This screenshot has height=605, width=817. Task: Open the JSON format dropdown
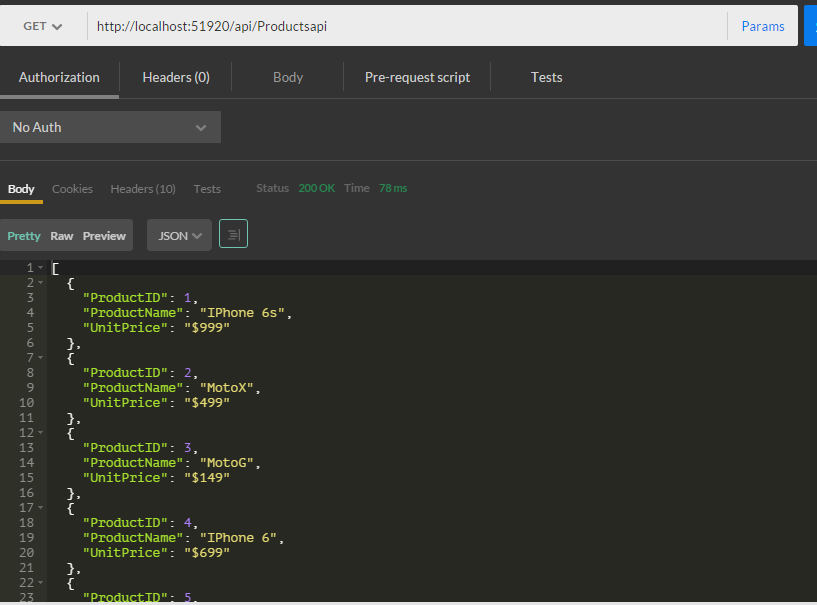point(179,236)
